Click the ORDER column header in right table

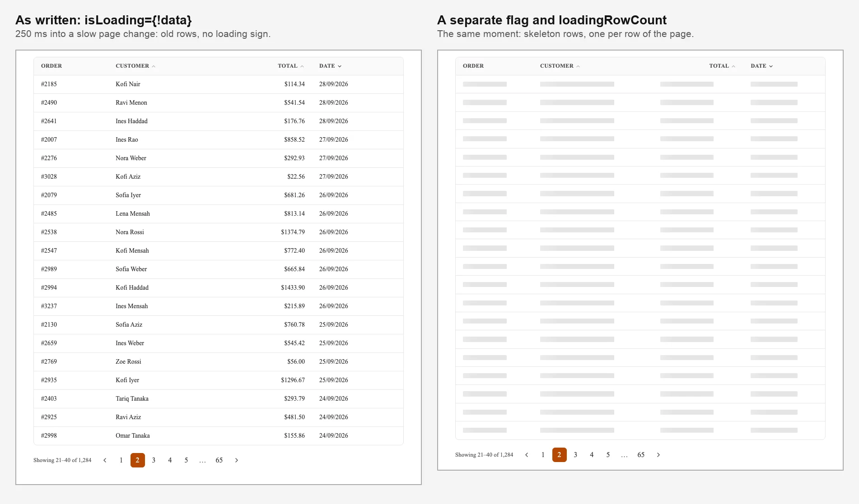tap(473, 66)
